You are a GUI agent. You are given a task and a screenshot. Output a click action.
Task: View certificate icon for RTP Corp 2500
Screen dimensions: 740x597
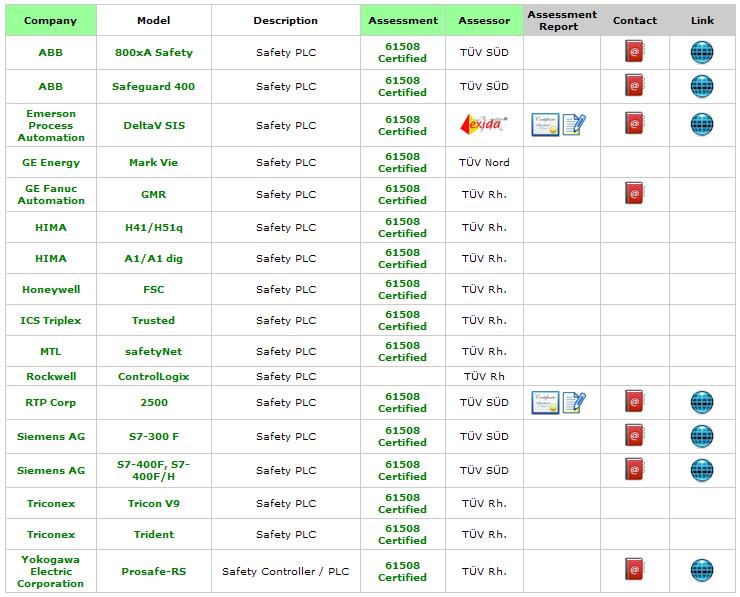[545, 403]
